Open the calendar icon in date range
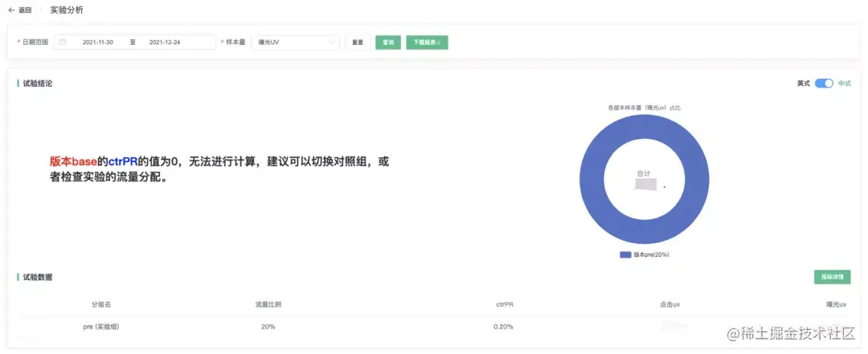Viewport: 868px width, 354px height. (x=63, y=42)
